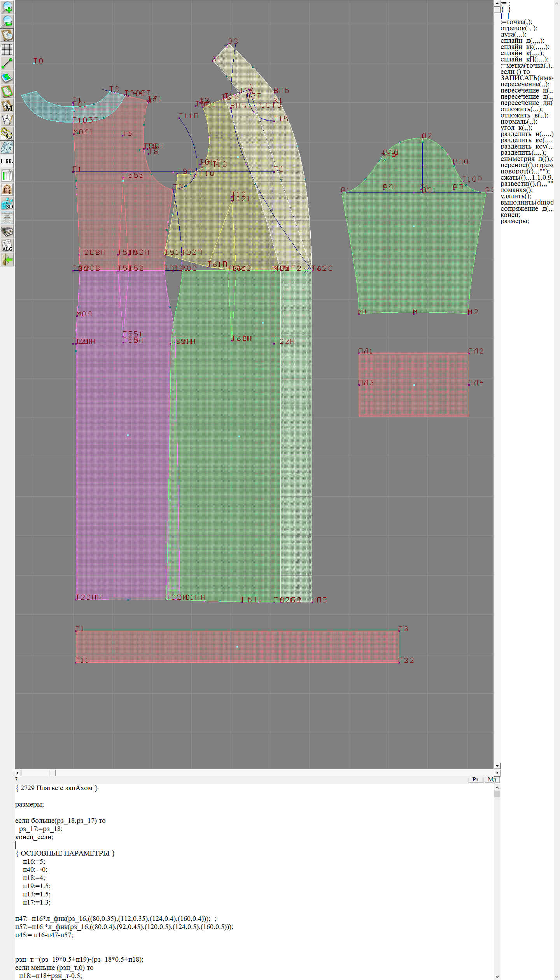This screenshot has height=980, width=560.
Task: Select 'размеры;' in the command list
Action: 514,221
